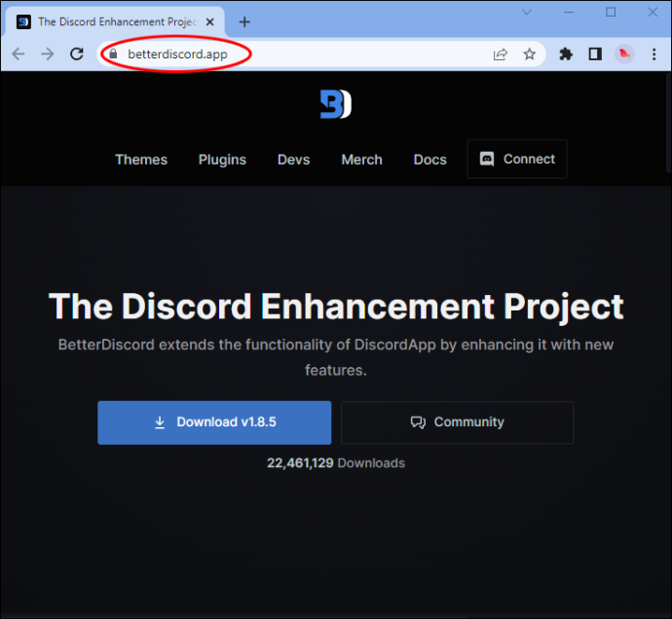Click the BetterDiscord tab favicon

coord(23,21)
